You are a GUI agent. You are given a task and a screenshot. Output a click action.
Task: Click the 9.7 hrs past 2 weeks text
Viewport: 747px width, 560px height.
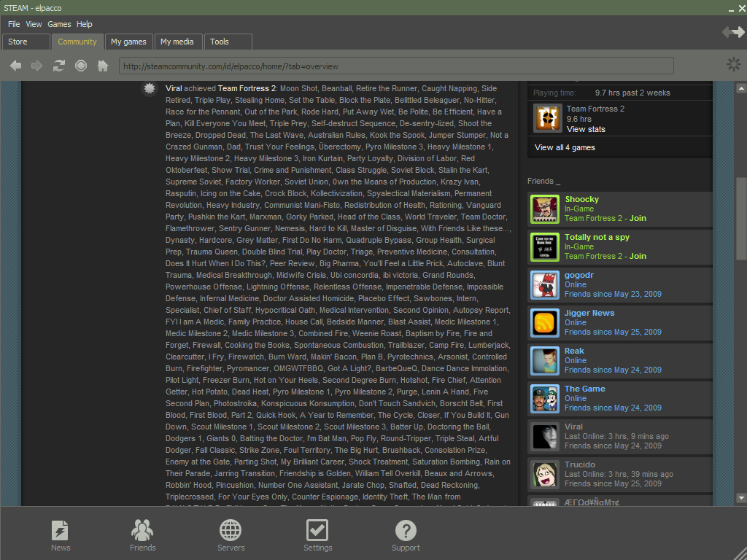click(x=632, y=93)
